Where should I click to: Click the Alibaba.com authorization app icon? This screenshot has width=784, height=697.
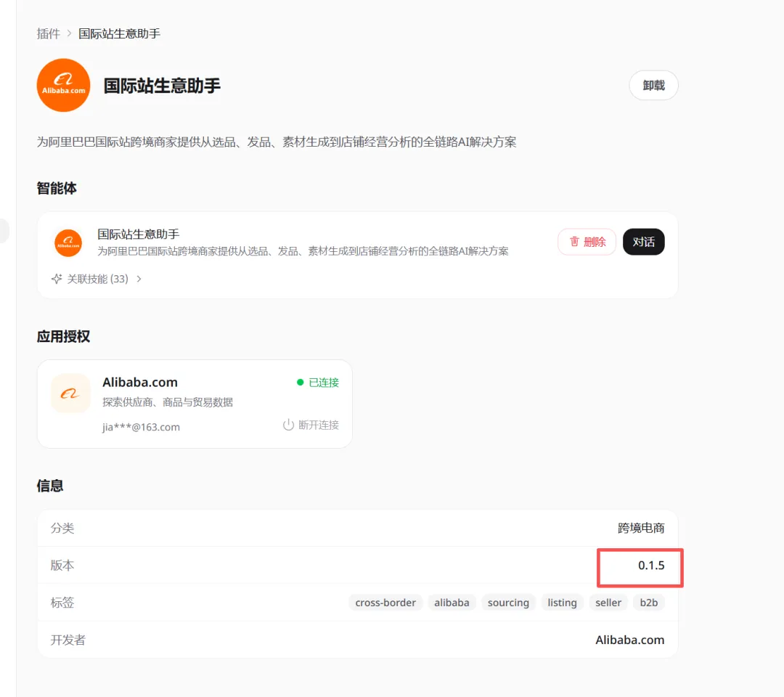tap(70, 393)
